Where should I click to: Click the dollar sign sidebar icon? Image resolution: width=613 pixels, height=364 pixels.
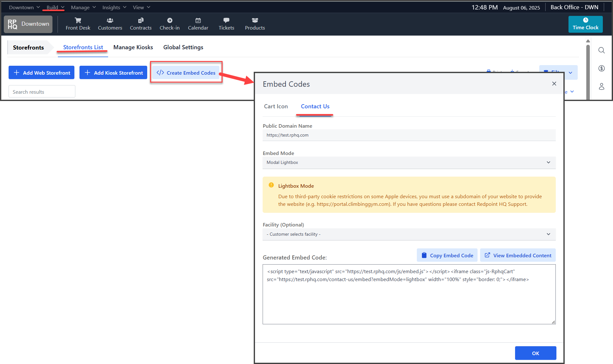601,68
